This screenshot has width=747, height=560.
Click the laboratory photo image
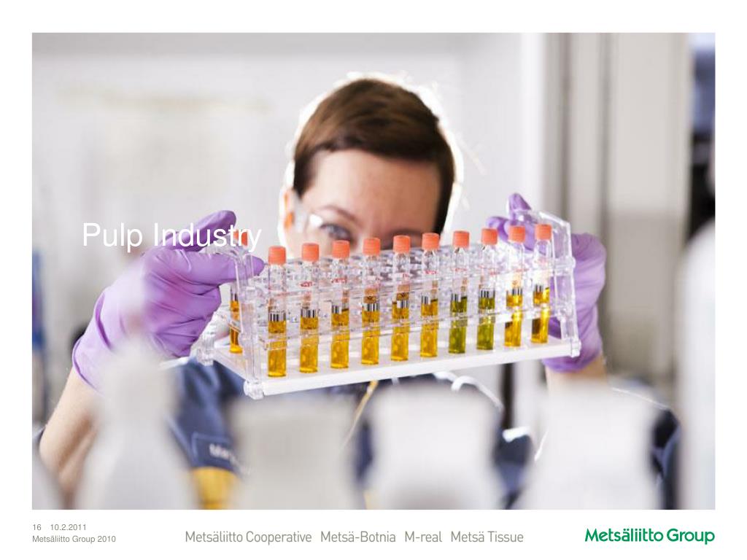click(x=373, y=271)
